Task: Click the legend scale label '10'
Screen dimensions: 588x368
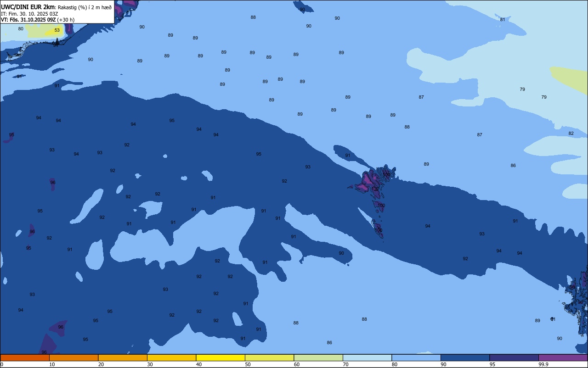Action: [52, 364]
